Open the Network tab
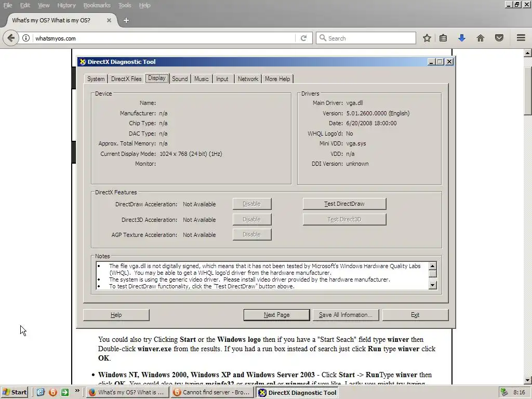 248,79
